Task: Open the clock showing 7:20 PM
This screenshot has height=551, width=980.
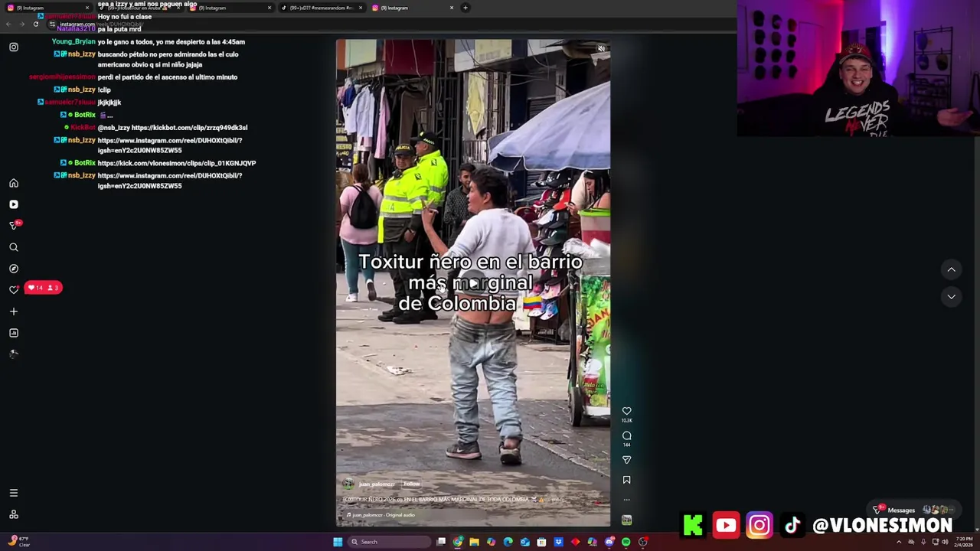Action: click(962, 542)
